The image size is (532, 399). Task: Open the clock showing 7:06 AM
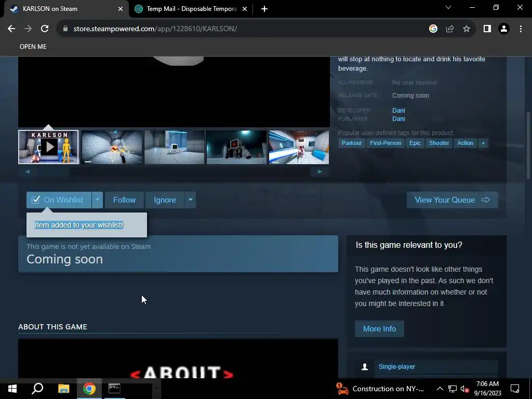coord(487,389)
